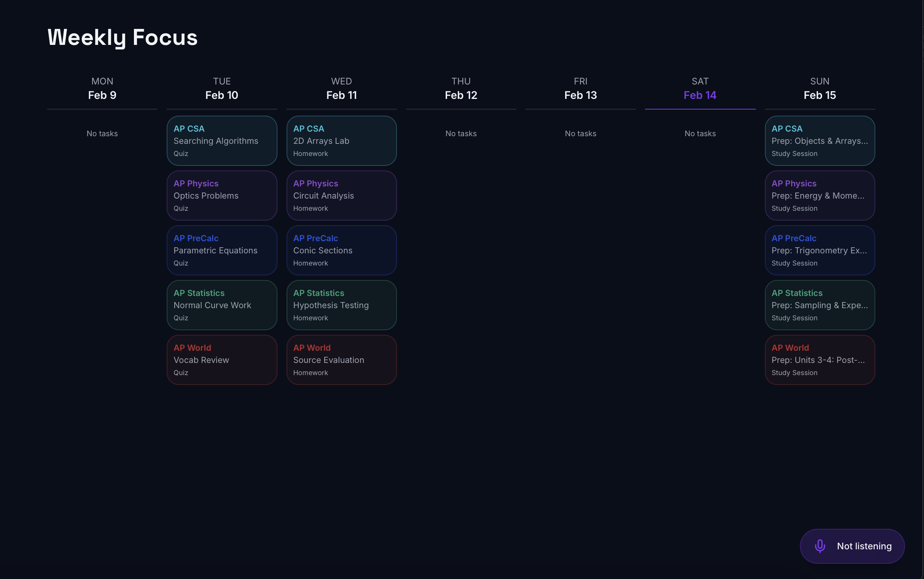
Task: Click the microphone icon
Action: [x=820, y=546]
